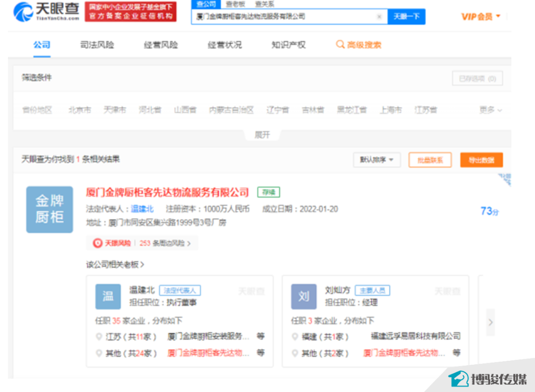Select the 查老板 search tab

pos(235,4)
